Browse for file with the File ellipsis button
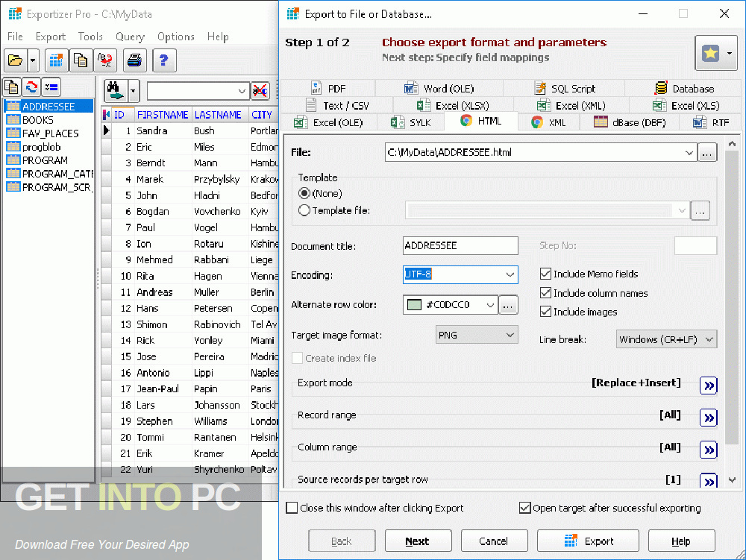The image size is (746, 560). click(707, 153)
